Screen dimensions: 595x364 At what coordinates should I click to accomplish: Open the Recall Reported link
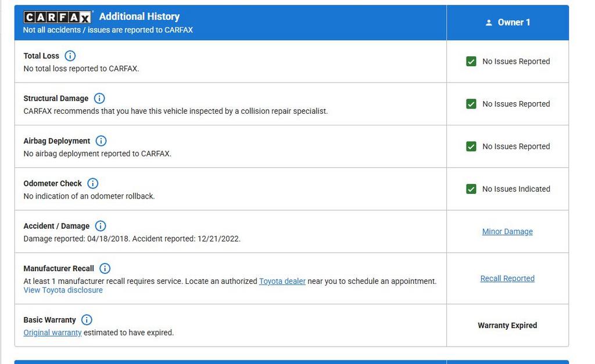click(507, 279)
